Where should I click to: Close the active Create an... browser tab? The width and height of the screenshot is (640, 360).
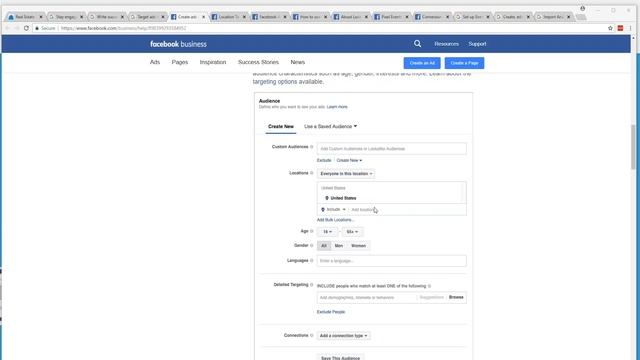point(204,17)
